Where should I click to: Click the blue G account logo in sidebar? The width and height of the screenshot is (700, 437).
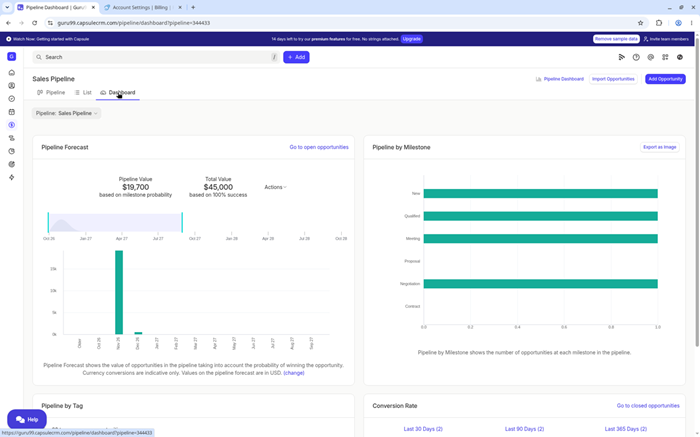click(12, 56)
